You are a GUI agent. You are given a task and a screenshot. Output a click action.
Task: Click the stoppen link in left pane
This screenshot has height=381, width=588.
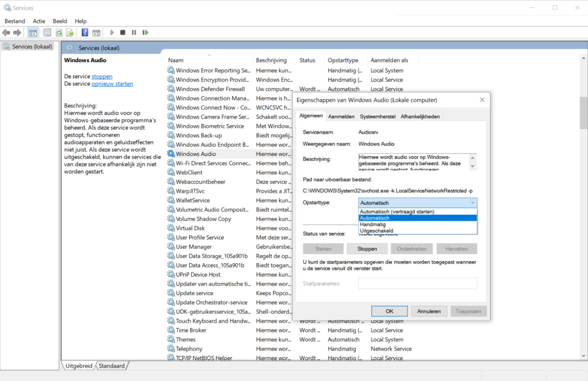(102, 76)
